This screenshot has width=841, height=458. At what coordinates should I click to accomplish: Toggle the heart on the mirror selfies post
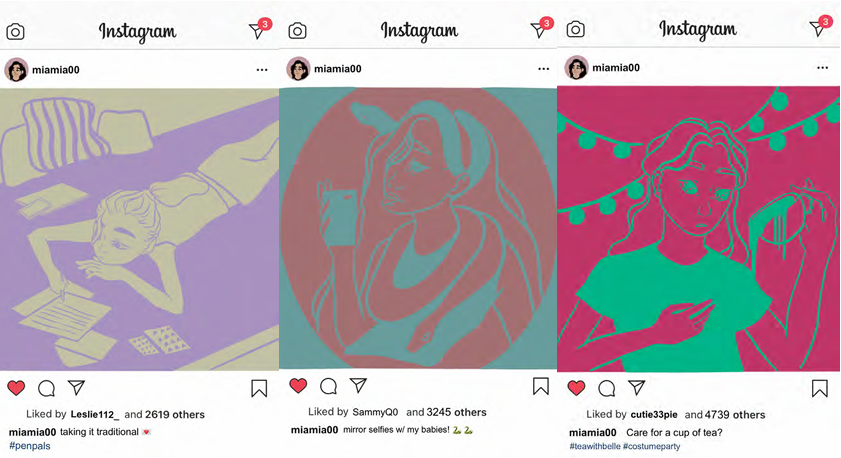(x=298, y=385)
